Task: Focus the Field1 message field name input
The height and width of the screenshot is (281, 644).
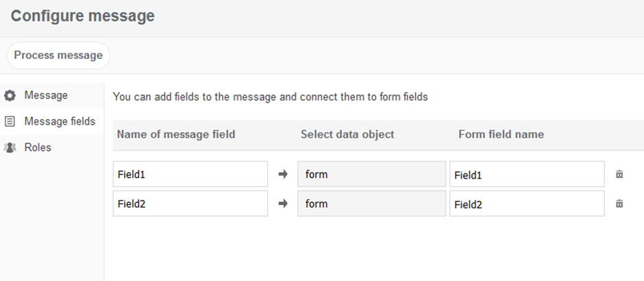Action: pyautogui.click(x=190, y=174)
